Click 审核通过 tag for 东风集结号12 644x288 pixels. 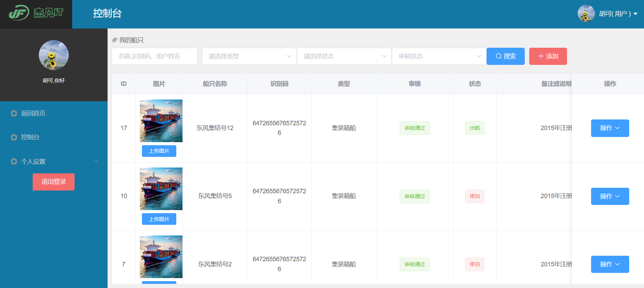[414, 128]
